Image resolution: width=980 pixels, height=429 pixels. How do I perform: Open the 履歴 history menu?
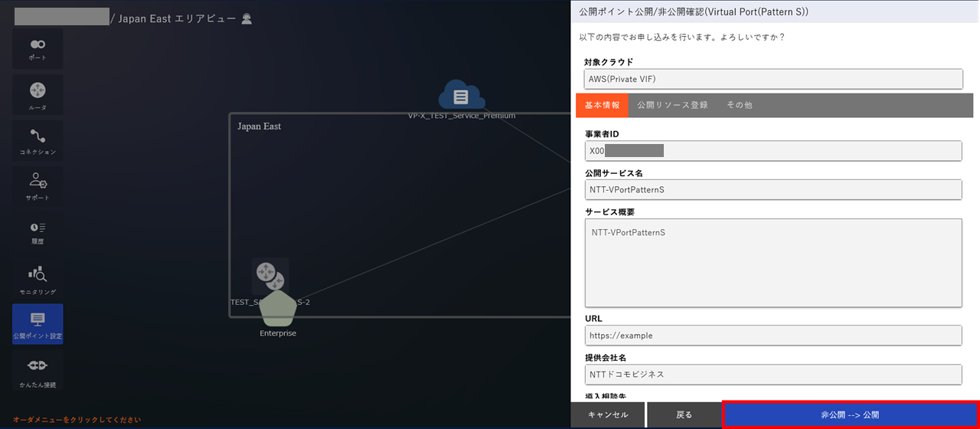[38, 232]
